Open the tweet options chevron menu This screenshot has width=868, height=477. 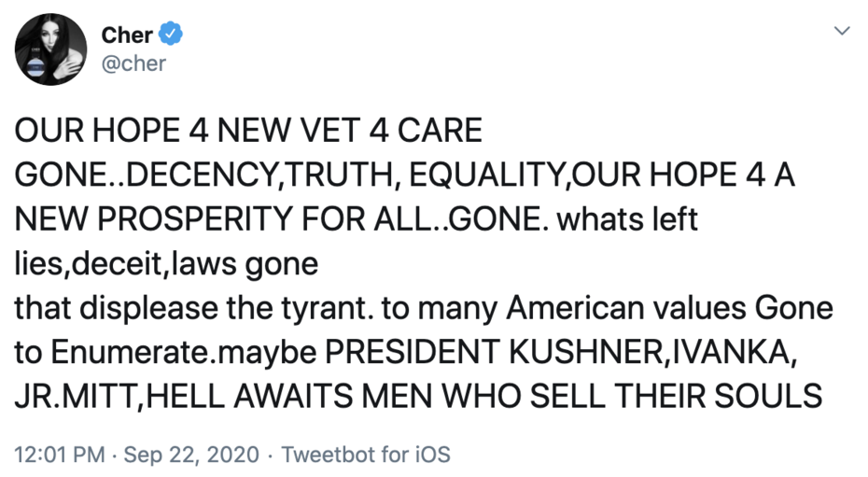pos(842,32)
